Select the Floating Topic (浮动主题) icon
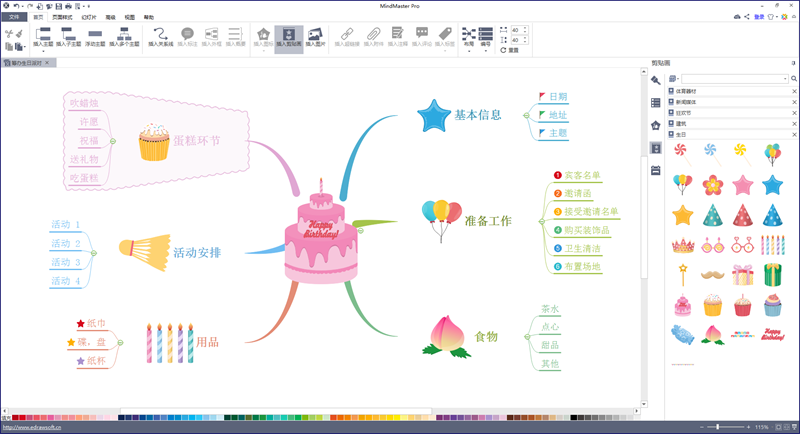The height and width of the screenshot is (434, 800). (x=96, y=36)
